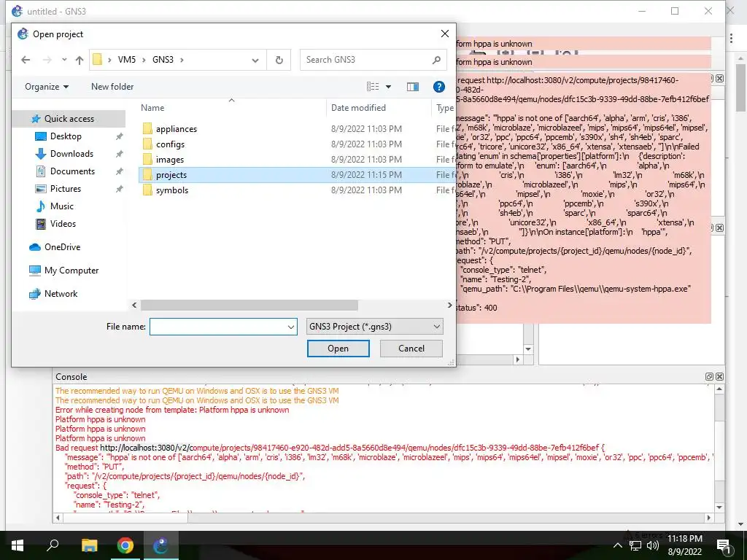Expand address bar previous locations
Viewport: 747px width, 560px height.
coord(255,61)
